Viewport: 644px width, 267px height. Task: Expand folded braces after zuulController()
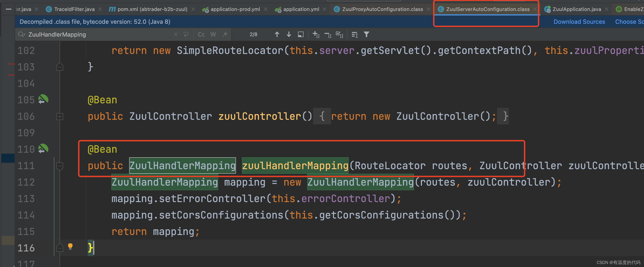(x=322, y=116)
